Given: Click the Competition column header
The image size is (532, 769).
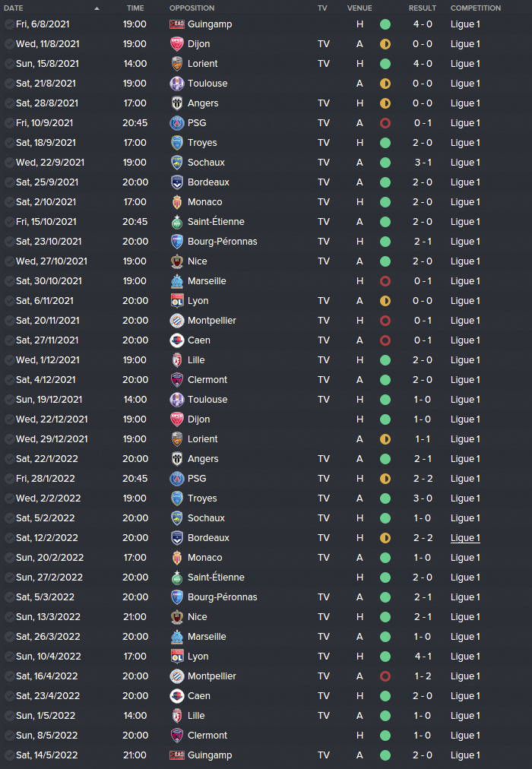Looking at the screenshot, I should coord(475,8).
